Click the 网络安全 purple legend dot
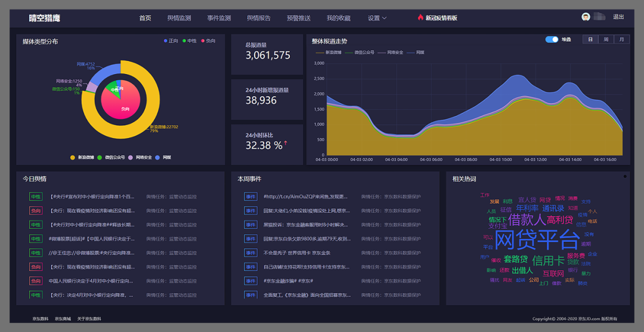Screen dimensions: 644x332 coord(131,157)
